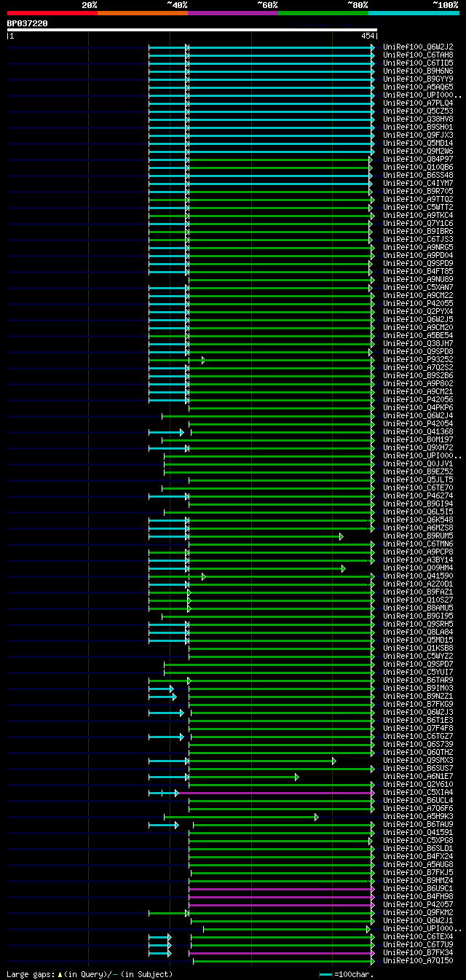
Task: Open hit UniRef100_B9GYY9
Action: coord(418,79)
